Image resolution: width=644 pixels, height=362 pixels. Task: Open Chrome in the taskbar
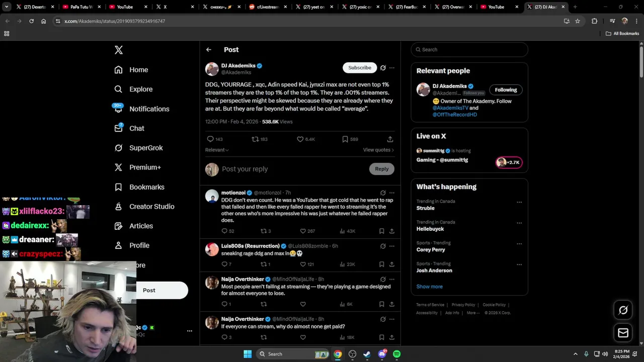point(338,354)
